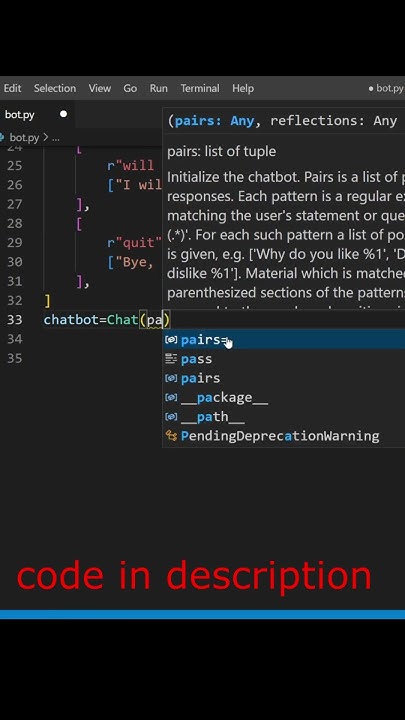Screen dimensions: 405x720
Task: Click the variable icon beside '__path__'
Action: (171, 416)
